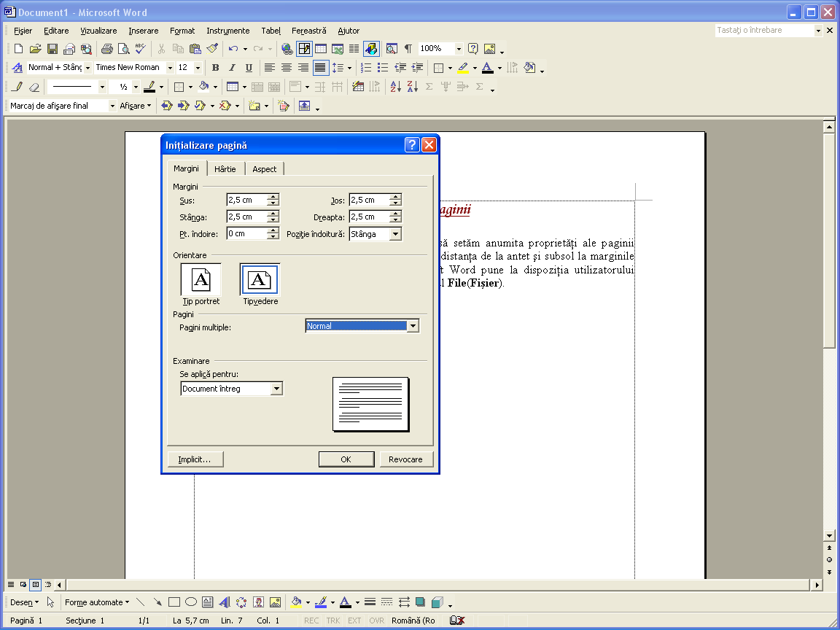840x630 pixels.
Task: Click the Undo arrow icon
Action: point(233,49)
